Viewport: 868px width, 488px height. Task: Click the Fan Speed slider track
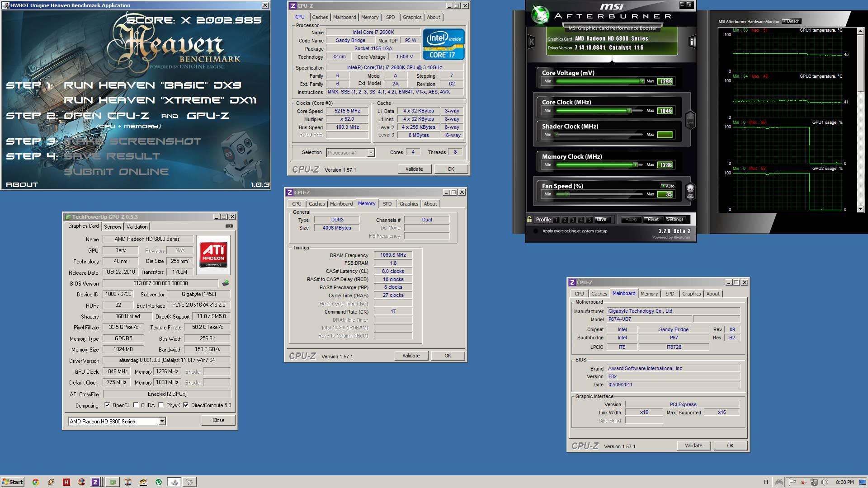(x=599, y=194)
